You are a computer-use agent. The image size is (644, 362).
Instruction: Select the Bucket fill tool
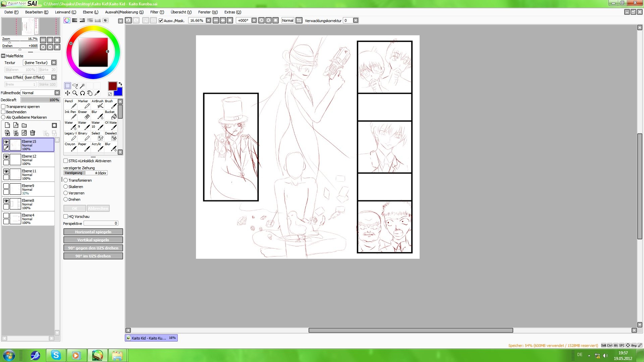[111, 115]
